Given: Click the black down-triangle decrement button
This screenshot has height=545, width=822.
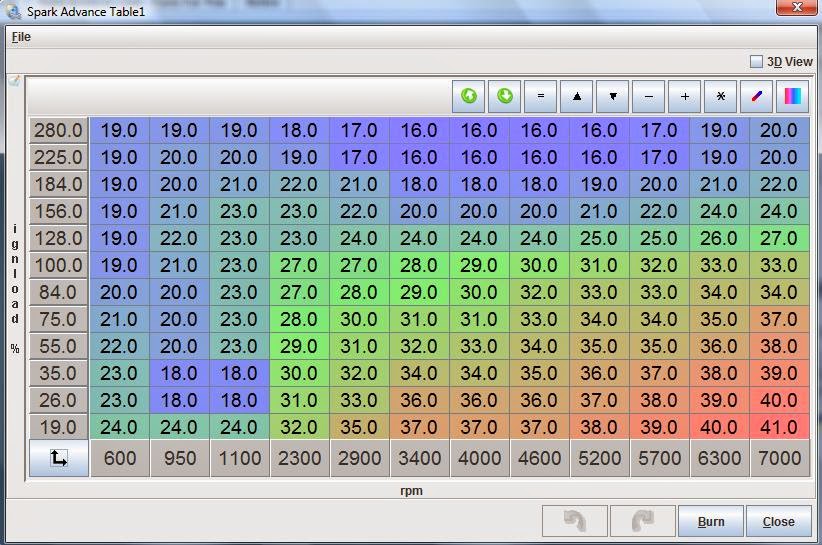Looking at the screenshot, I should (613, 97).
